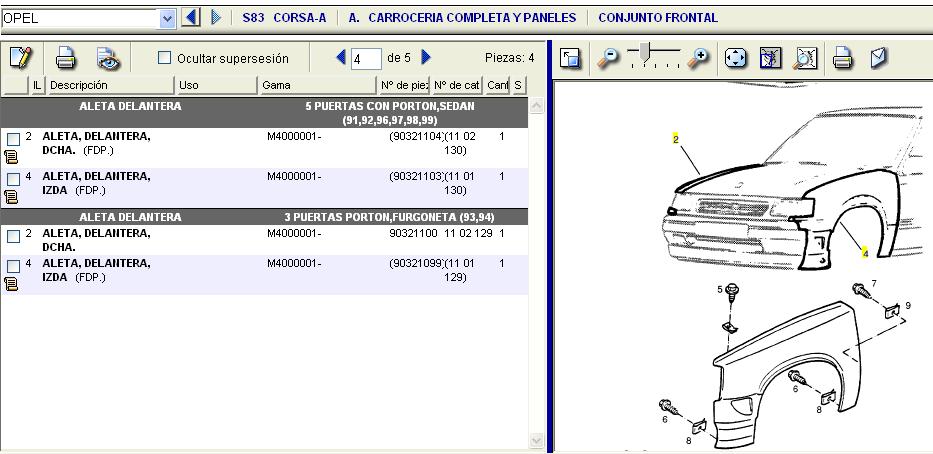Open the OPEL make dropdown
This screenshot has width=933, height=454.
point(167,18)
